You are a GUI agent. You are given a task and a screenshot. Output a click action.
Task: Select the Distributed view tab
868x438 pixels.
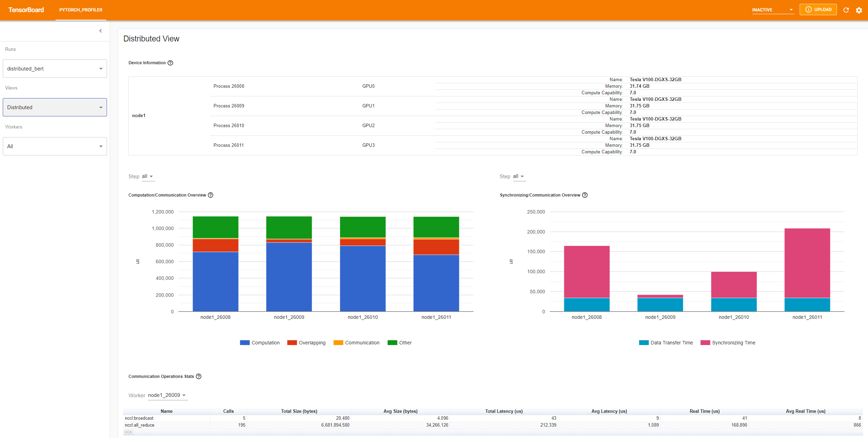tap(54, 107)
